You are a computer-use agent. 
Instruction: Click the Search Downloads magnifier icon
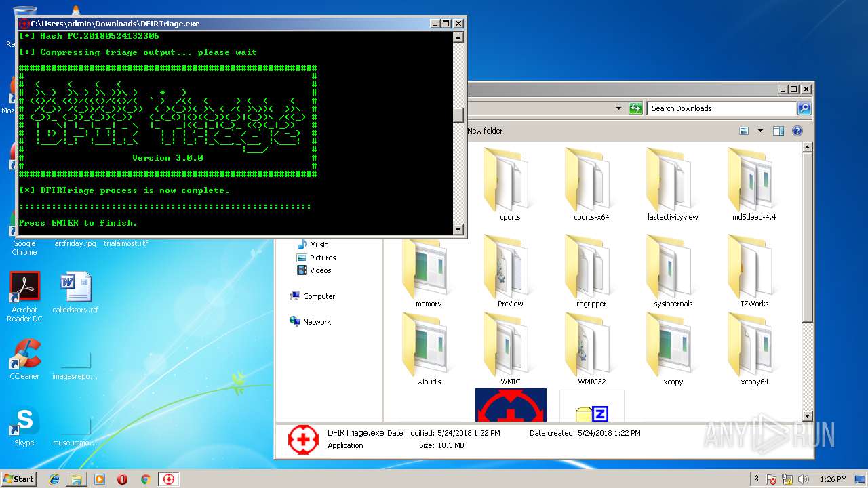click(x=804, y=108)
